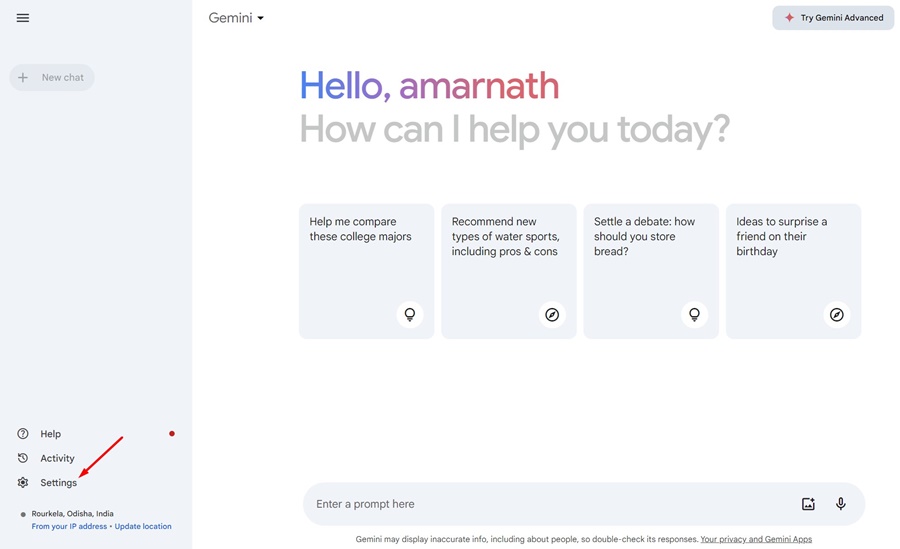The height and width of the screenshot is (549, 900).
Task: Open Activity from the sidebar
Action: (x=57, y=458)
